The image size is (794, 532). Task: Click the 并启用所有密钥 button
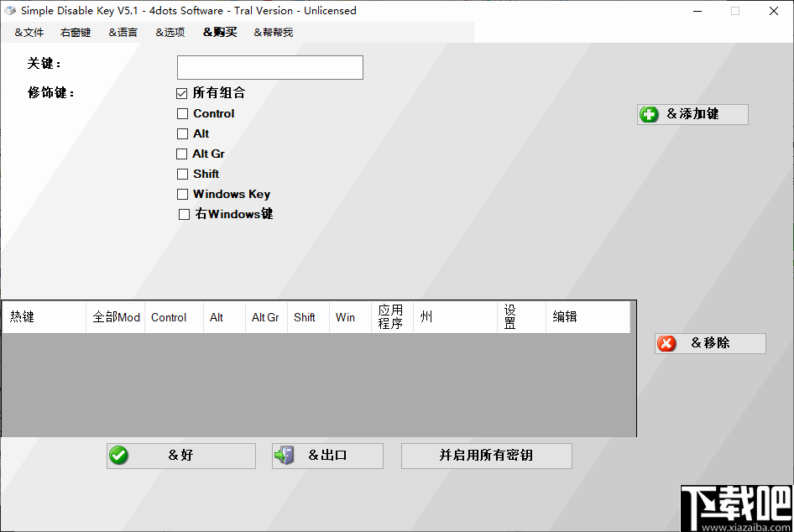(486, 456)
